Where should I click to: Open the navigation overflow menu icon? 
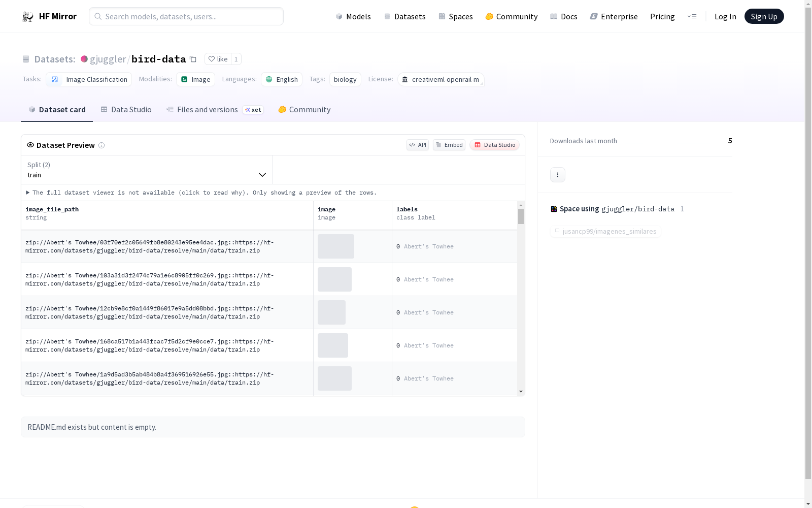pos(692,16)
